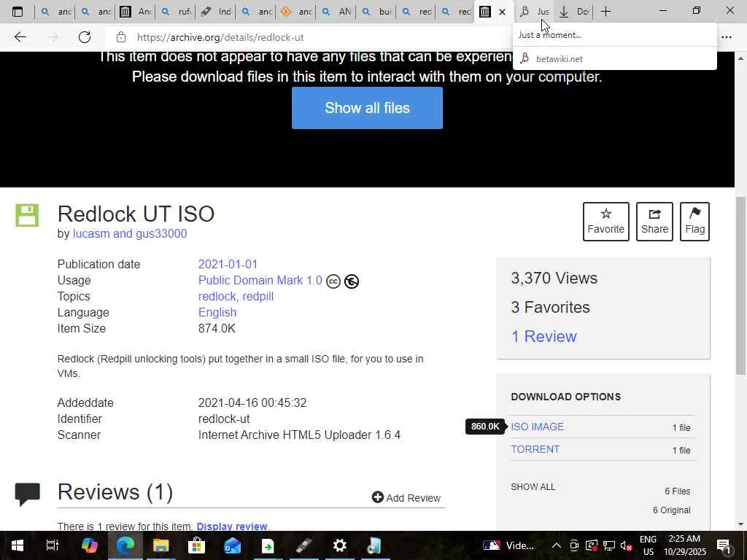
Task: Launch Copilot from the taskbar
Action: tap(89, 545)
